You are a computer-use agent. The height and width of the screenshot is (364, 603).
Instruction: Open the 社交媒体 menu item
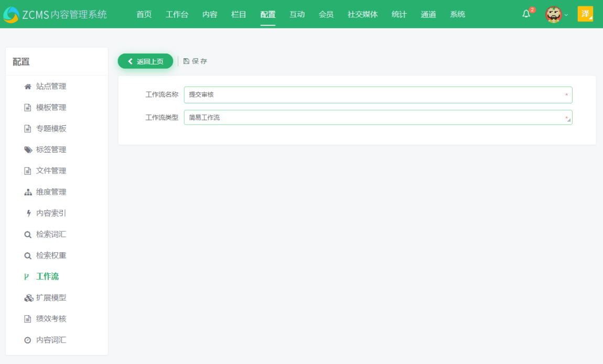coord(362,14)
